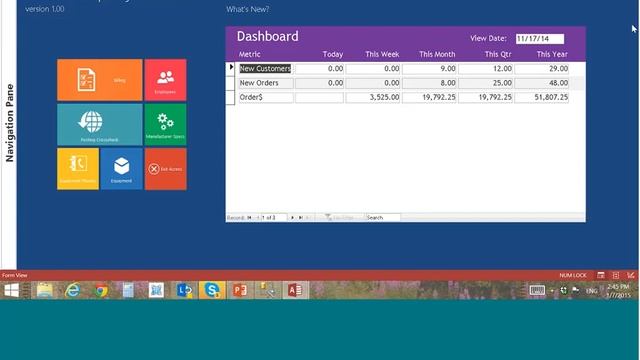Viewport: 640px width, 360px height.
Task: Click the empty Order$ Today cell
Action: [x=319, y=97]
